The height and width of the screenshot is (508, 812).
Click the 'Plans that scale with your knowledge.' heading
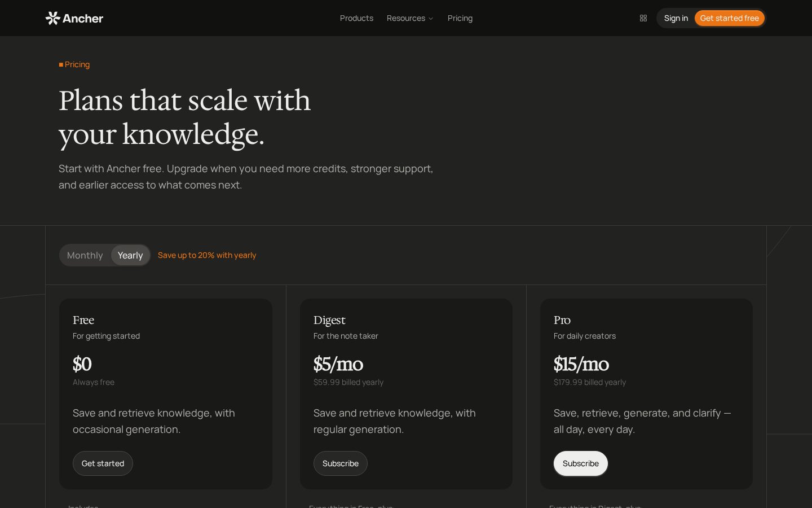coord(185,117)
